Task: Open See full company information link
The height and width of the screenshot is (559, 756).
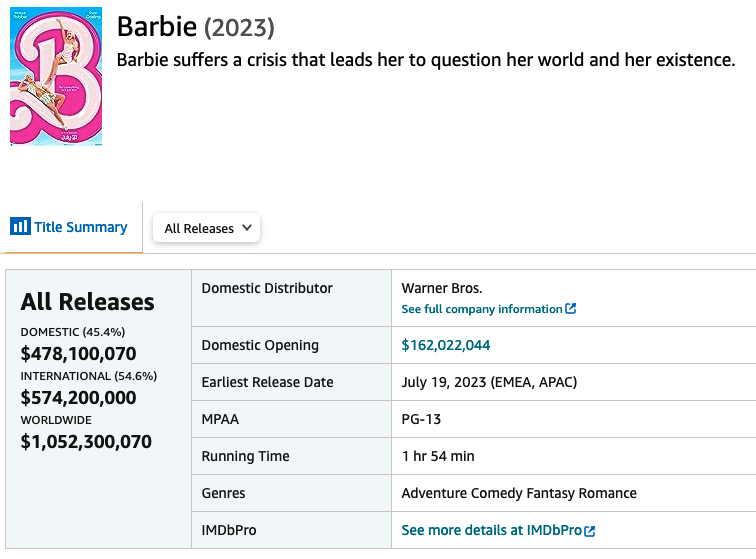Action: tap(482, 309)
